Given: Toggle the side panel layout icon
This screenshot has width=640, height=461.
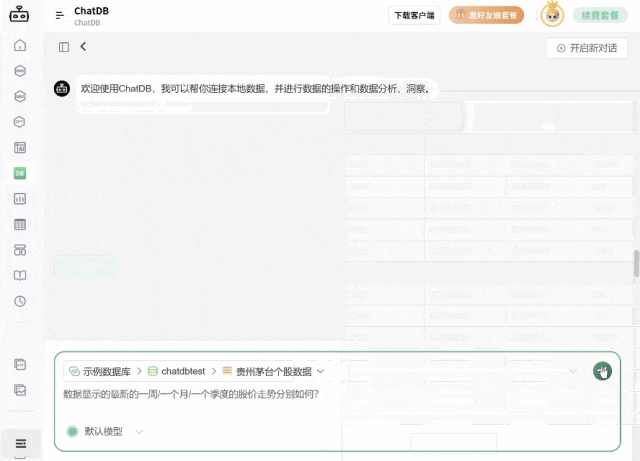Looking at the screenshot, I should coord(64,47).
